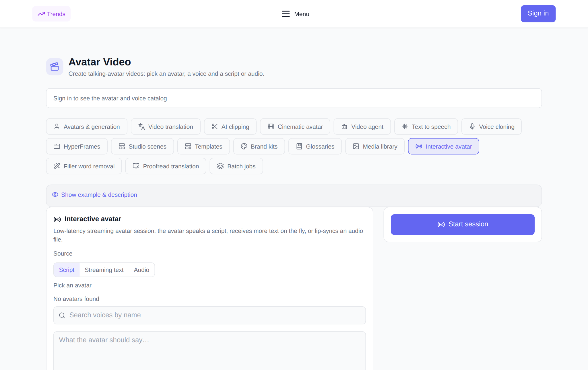Open the Text to speech tab
Viewport: 588px width, 370px height.
click(426, 126)
